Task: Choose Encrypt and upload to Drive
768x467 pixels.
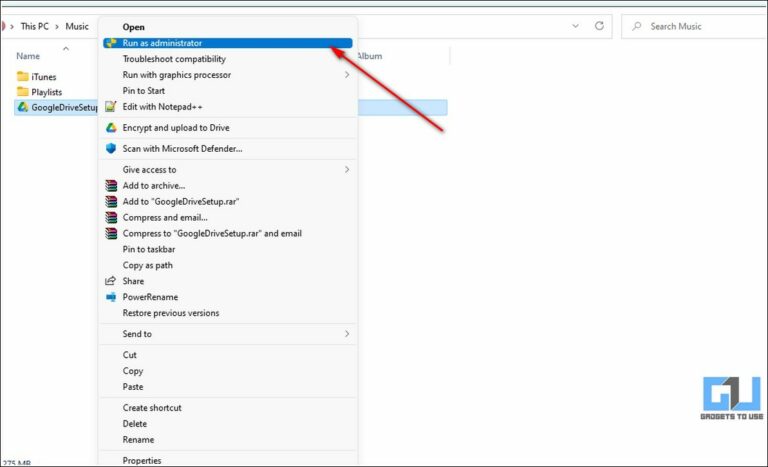Action: pyautogui.click(x=228, y=128)
